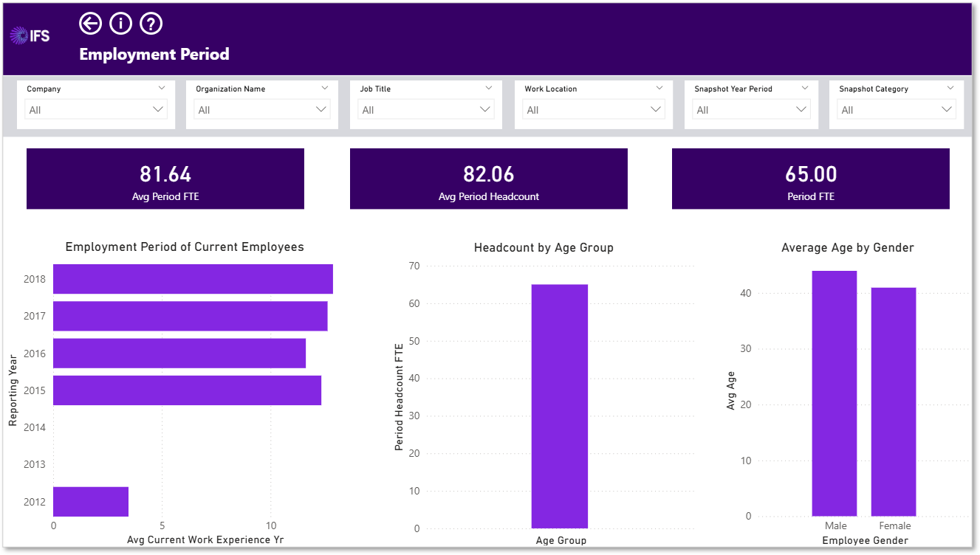Open the Work Location dropdown
This screenshot has width=980, height=555.
594,110
